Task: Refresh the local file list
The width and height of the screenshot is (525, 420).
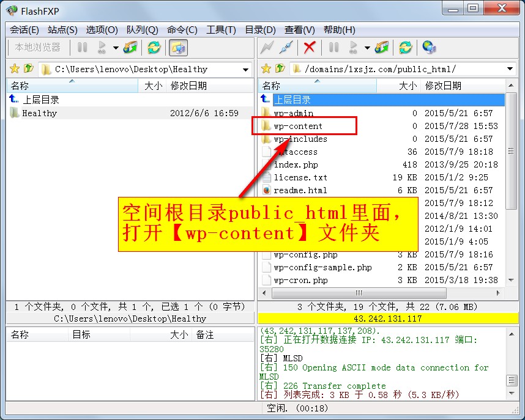Action: [154, 48]
